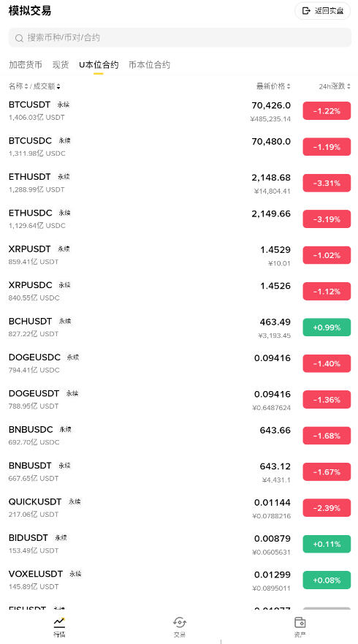Open the 交易 trade icon

[x=180, y=622]
